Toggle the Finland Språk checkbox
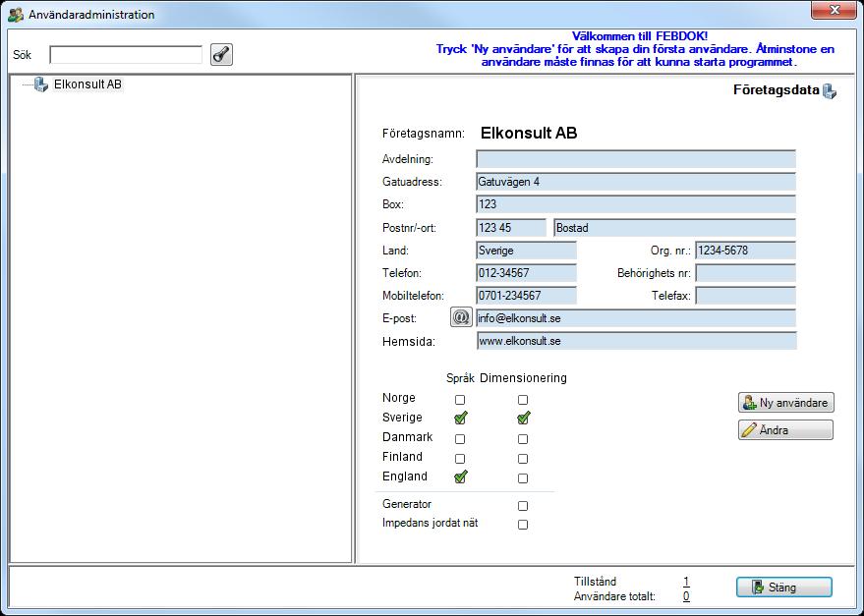 (x=460, y=459)
